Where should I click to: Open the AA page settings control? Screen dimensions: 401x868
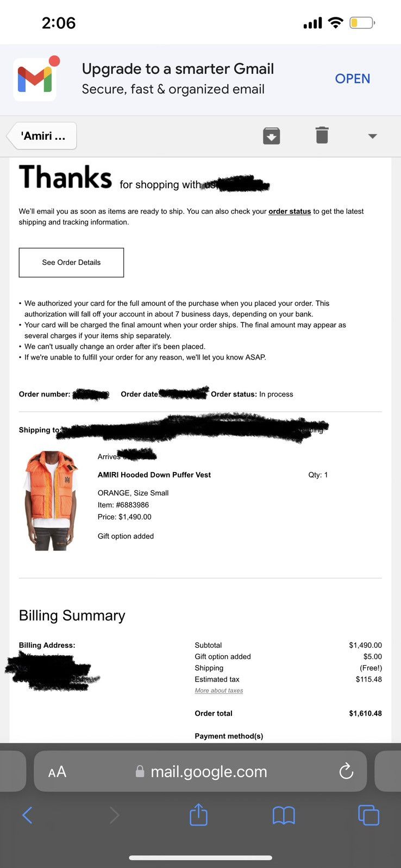coord(57,771)
